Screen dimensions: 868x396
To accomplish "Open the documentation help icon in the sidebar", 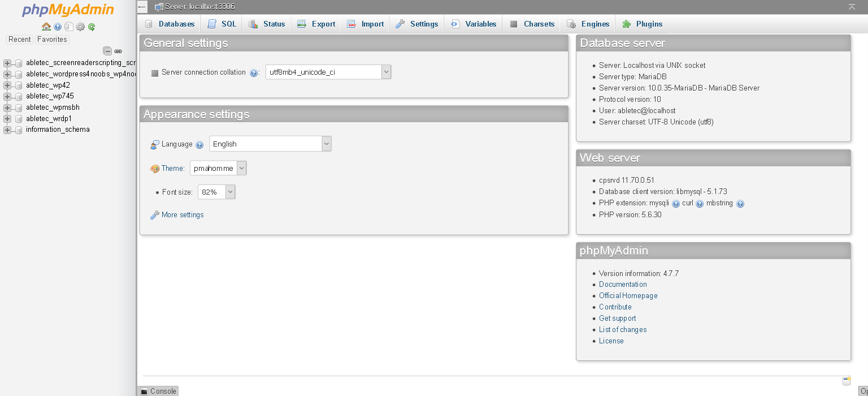I will point(58,27).
